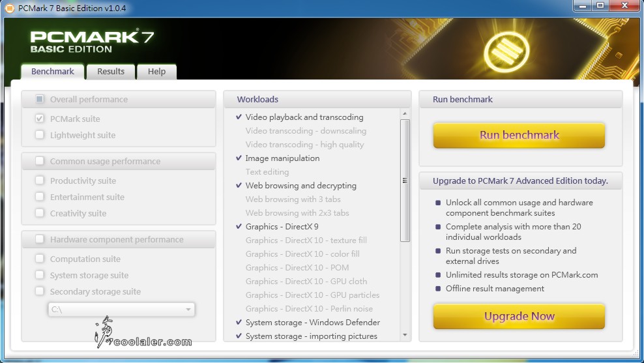Viewport: 644px width, 363px height.
Task: Minimize the PCMark 7 window
Action: 582,5
